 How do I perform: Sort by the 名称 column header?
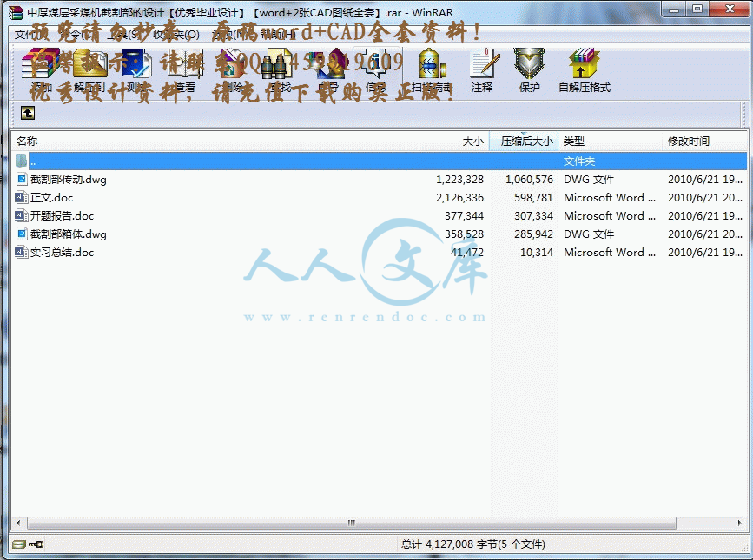click(x=215, y=141)
